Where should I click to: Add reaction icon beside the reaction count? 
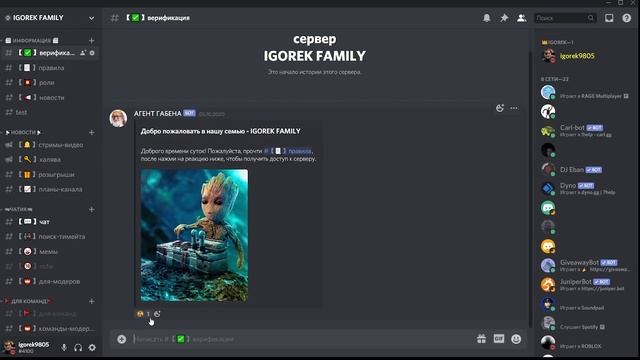coord(157,314)
